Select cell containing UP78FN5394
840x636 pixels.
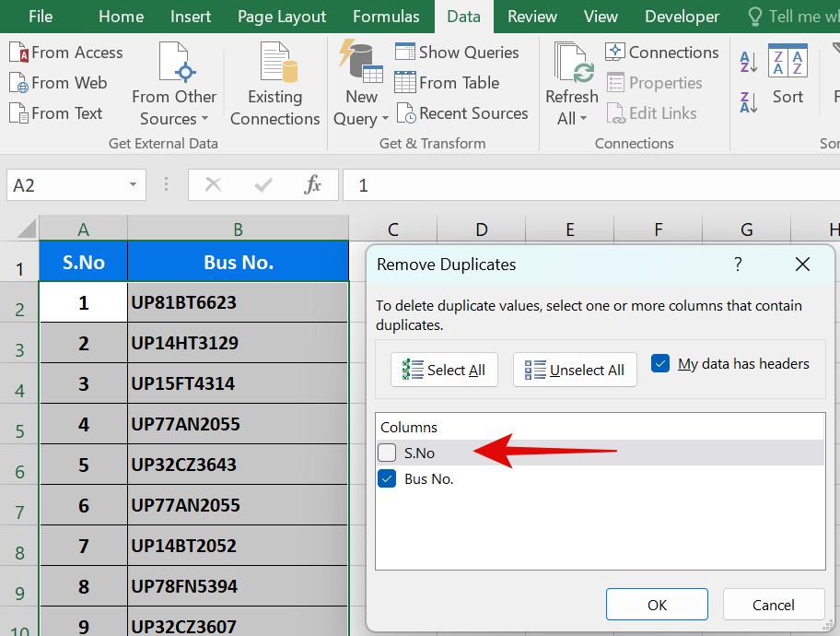coord(238,586)
